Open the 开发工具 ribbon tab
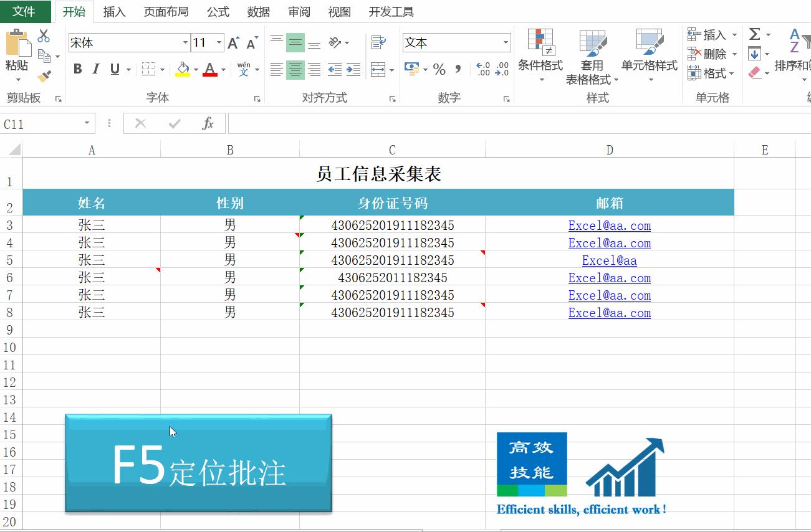This screenshot has height=532, width=811. 391,11
